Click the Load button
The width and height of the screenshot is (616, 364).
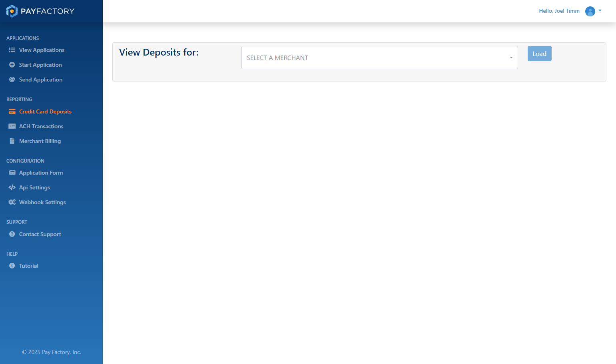point(539,54)
